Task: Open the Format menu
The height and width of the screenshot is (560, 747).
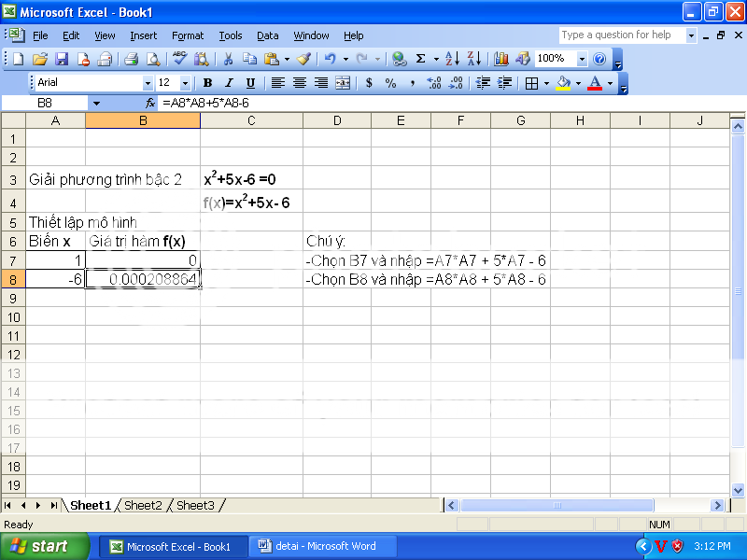Action: (188, 35)
